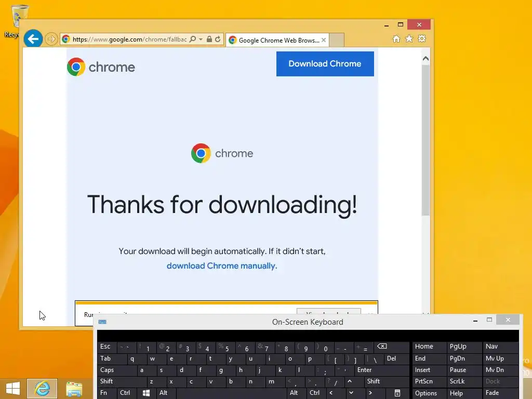Tap the Enter key on the keyboard

[382, 370]
